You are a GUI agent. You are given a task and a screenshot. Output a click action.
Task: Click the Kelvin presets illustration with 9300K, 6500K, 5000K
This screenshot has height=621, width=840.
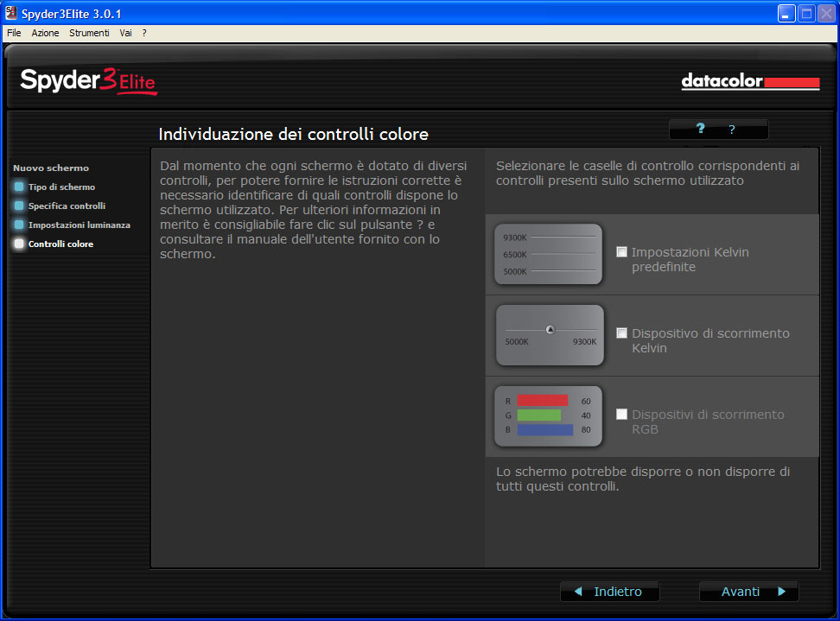point(548,254)
